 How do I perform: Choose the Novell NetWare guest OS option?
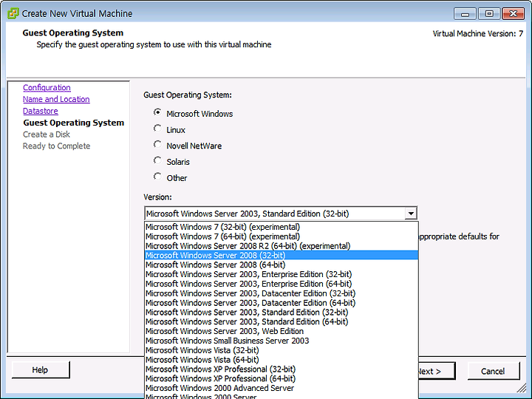[x=157, y=144]
